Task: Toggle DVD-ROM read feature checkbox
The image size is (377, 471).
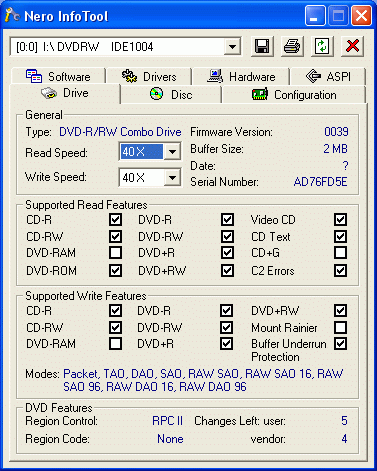Action: click(x=115, y=271)
